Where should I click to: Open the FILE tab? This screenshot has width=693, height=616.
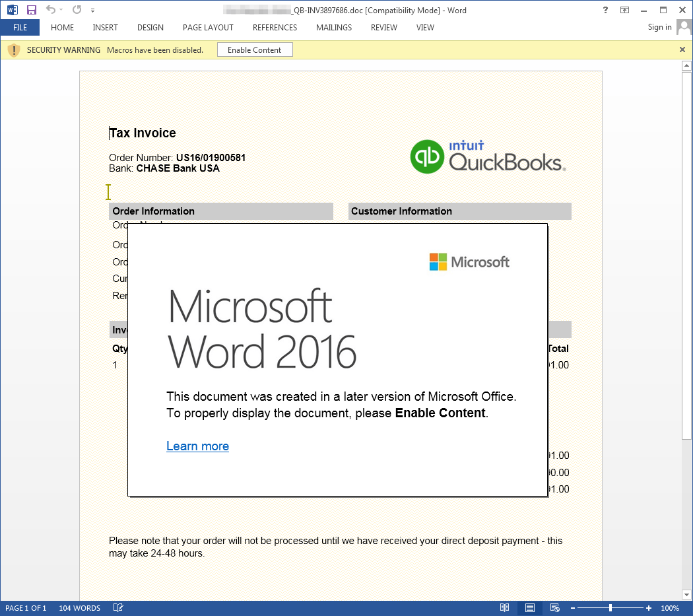(20, 28)
